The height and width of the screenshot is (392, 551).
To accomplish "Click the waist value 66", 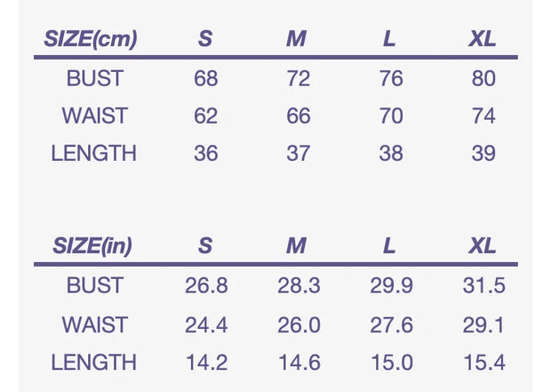I will tap(299, 116).
